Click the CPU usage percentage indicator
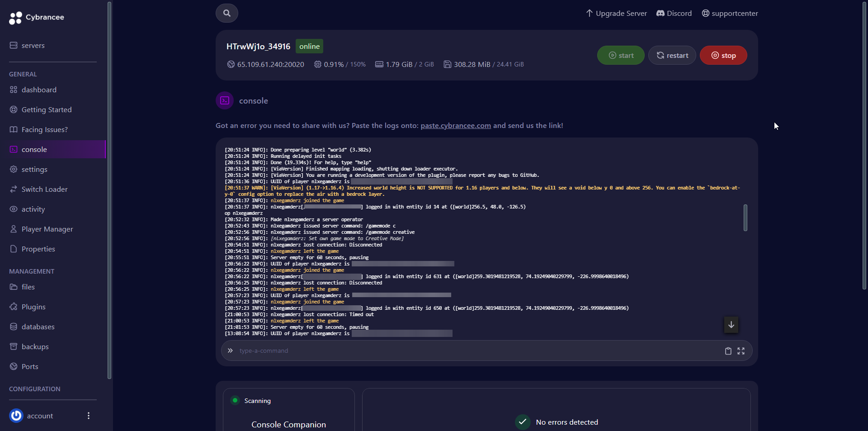The width and height of the screenshot is (868, 431). tap(340, 64)
